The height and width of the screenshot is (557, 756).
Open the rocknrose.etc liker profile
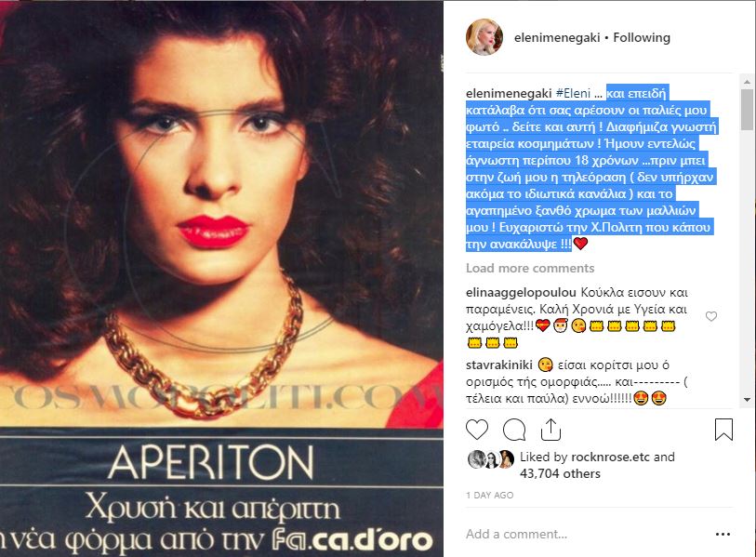[610, 457]
